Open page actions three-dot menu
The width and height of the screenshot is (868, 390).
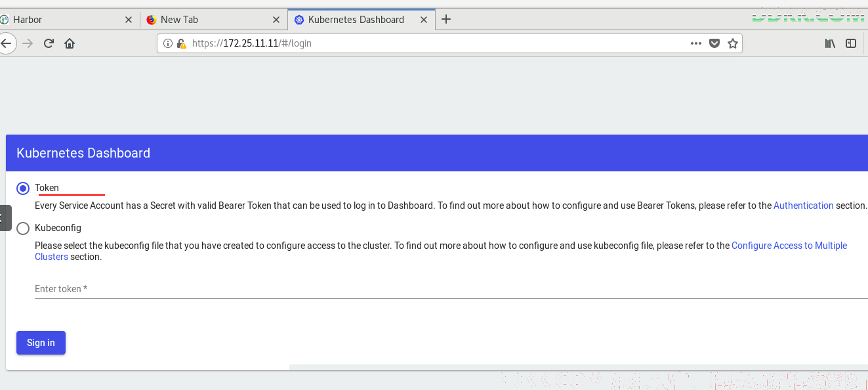point(696,43)
